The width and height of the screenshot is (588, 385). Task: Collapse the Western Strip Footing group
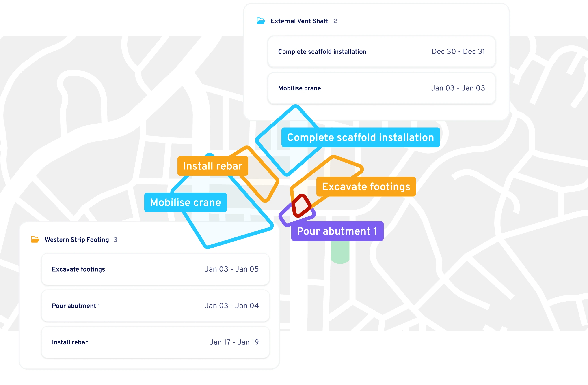click(x=77, y=240)
